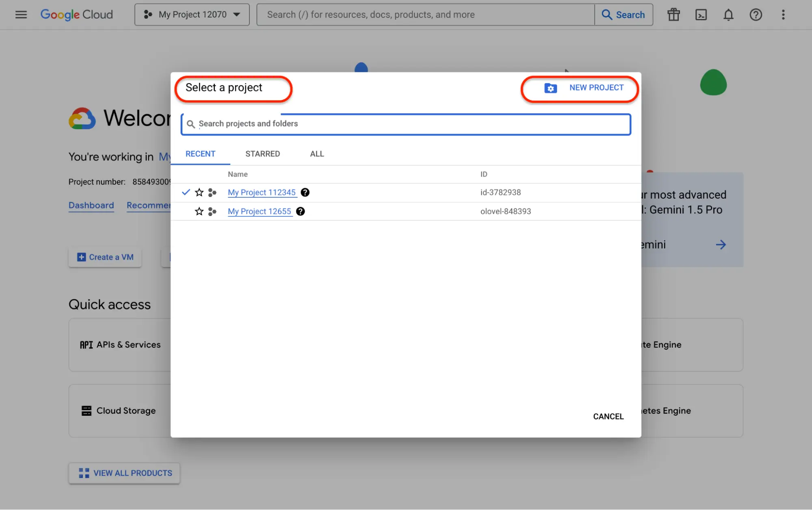Open help tooltip for My Project 112345

pos(305,192)
